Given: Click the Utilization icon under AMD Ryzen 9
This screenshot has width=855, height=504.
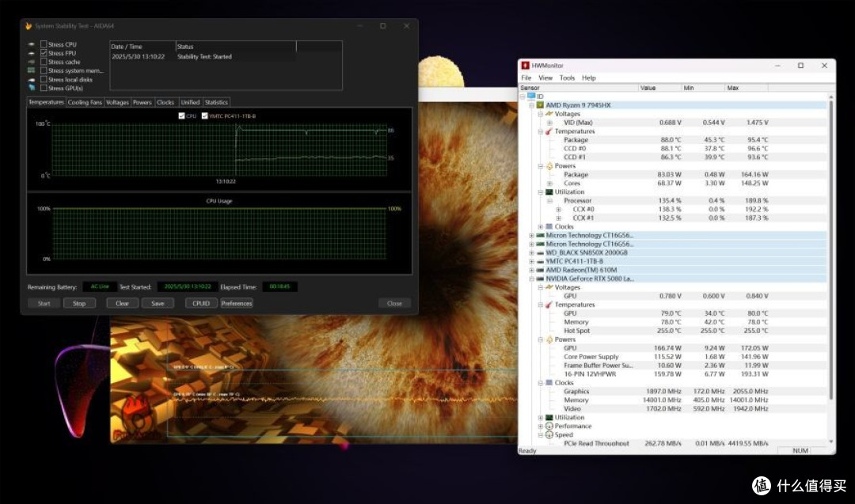Looking at the screenshot, I should point(549,191).
